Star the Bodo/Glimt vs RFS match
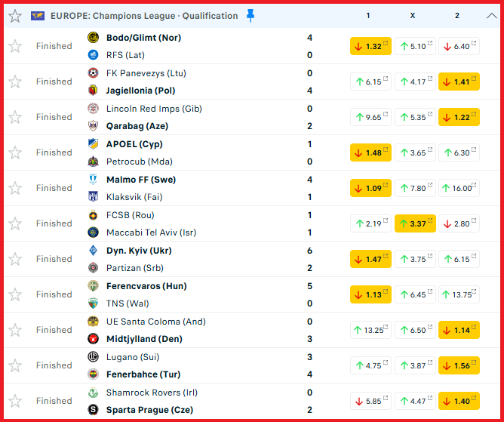Screen dimensions: 504x422 click(15, 46)
